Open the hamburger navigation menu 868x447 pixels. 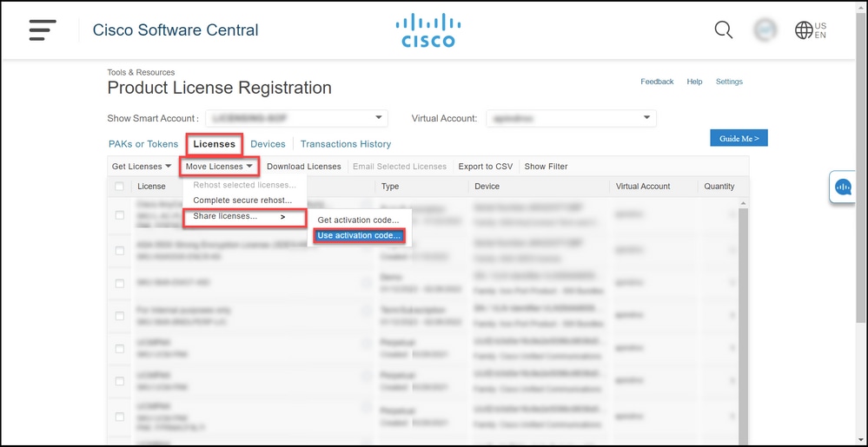[x=43, y=30]
